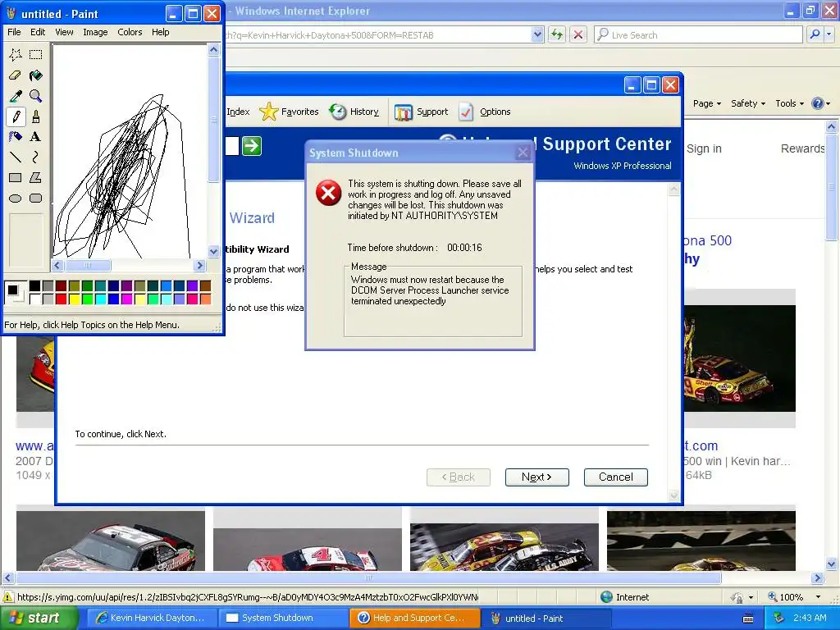This screenshot has height=630, width=840.
Task: Click Internet Explorer Refresh button
Action: pyautogui.click(x=557, y=34)
